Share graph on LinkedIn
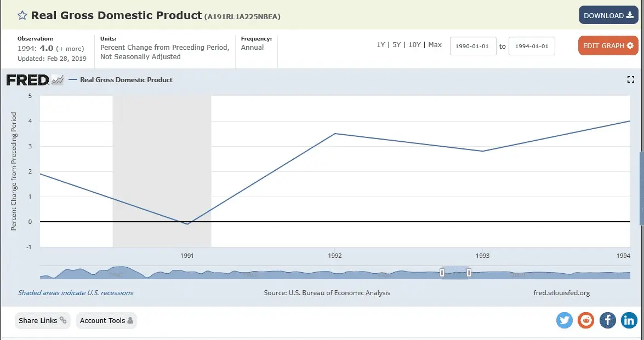The height and width of the screenshot is (340, 644). 629,320
